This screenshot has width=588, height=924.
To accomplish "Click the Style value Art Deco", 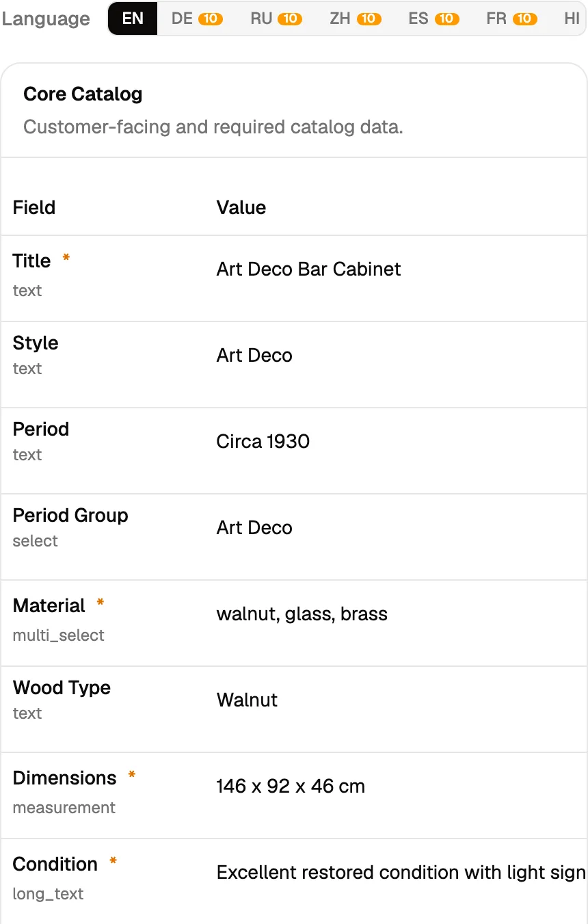I will click(254, 355).
